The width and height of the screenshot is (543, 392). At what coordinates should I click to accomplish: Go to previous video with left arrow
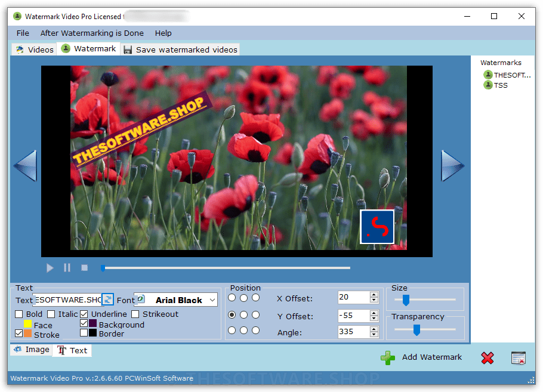tap(25, 166)
